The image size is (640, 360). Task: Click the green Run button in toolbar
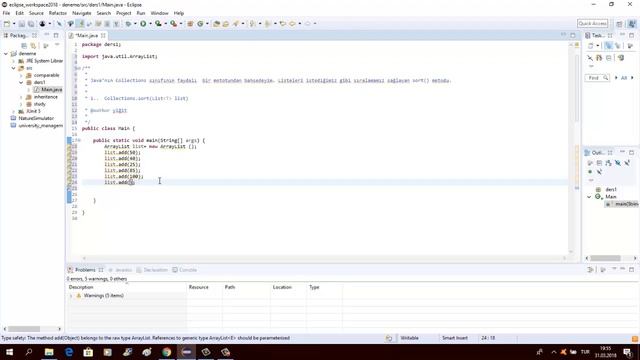click(143, 24)
